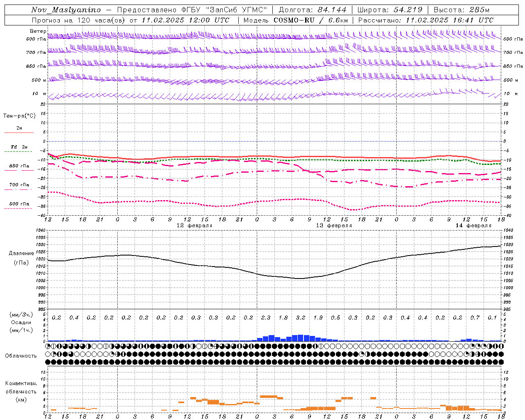Select the 'Давление' pressure label
525x420 pixels.
pos(21,253)
